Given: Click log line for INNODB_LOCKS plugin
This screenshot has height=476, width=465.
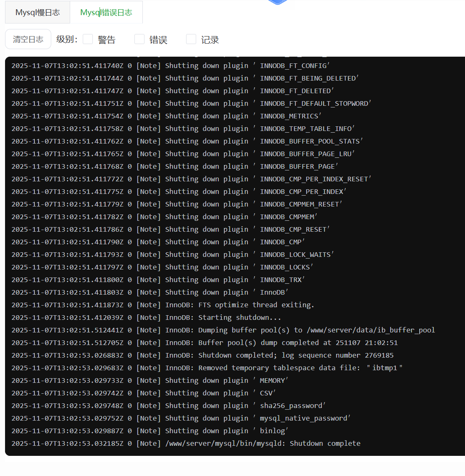Looking at the screenshot, I should coord(162,267).
